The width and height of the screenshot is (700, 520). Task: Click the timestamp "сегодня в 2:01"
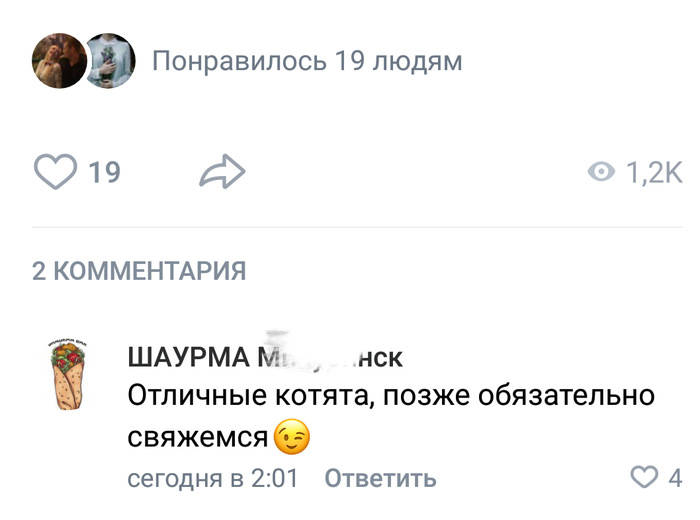point(213,478)
